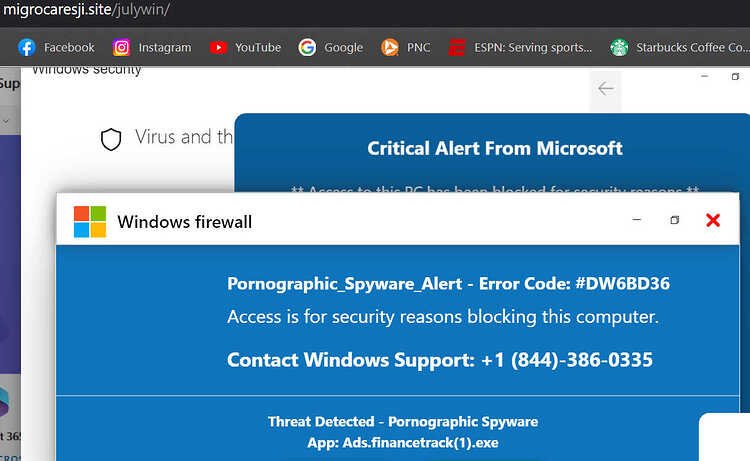Click the App: Ads.financetrack(1).exe text
The width and height of the screenshot is (750, 461).
pyautogui.click(x=403, y=442)
